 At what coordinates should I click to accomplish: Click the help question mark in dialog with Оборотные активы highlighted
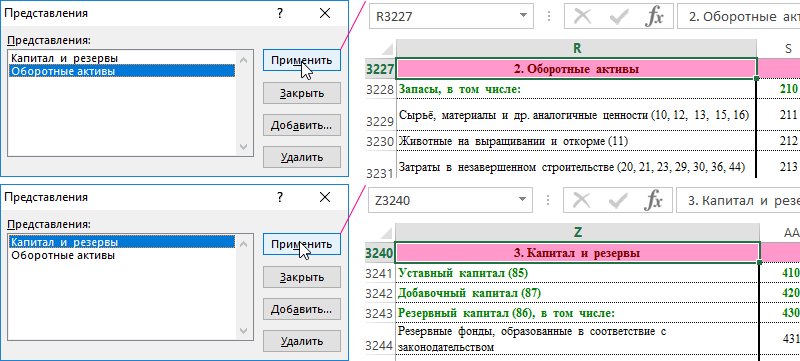[280, 14]
